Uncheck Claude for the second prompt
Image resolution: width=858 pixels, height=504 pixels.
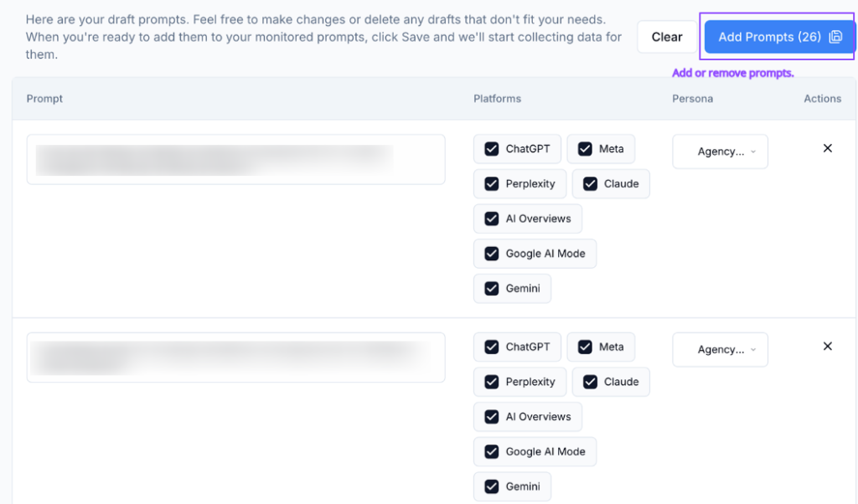(590, 382)
